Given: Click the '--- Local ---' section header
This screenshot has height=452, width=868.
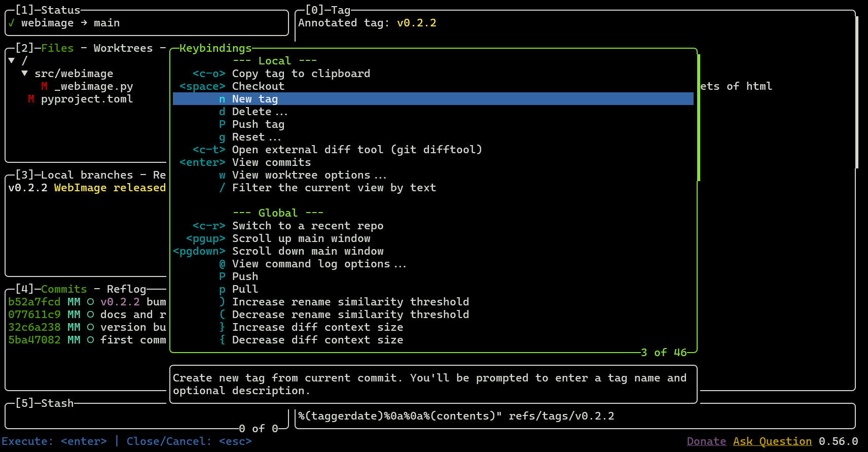Looking at the screenshot, I should point(275,61).
